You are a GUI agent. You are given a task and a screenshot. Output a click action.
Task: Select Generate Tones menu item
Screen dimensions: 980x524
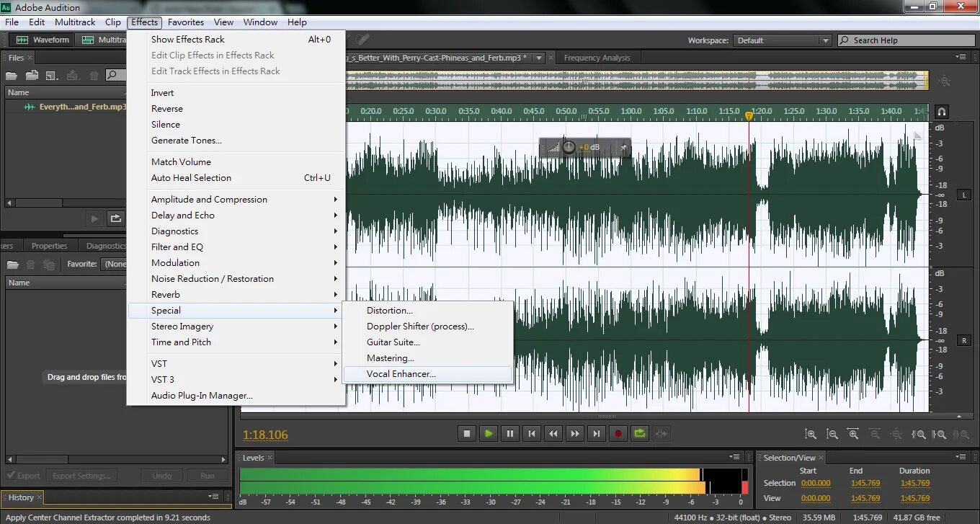coord(236,140)
